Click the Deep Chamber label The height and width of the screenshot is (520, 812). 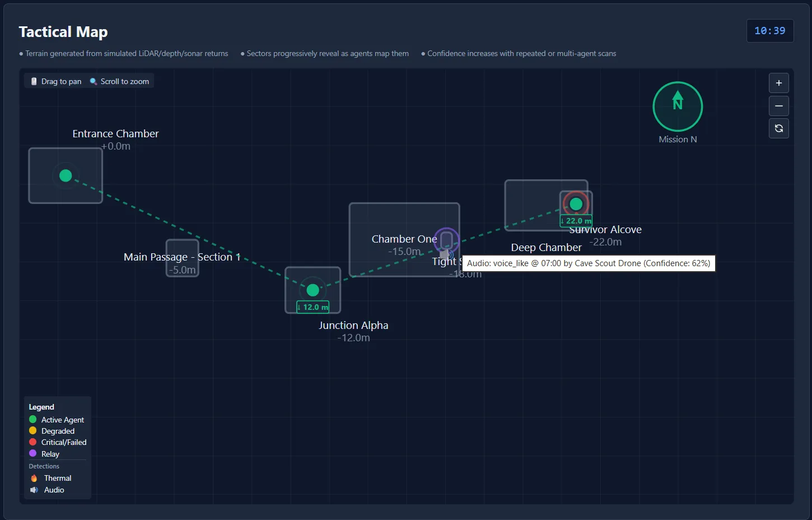(x=546, y=247)
